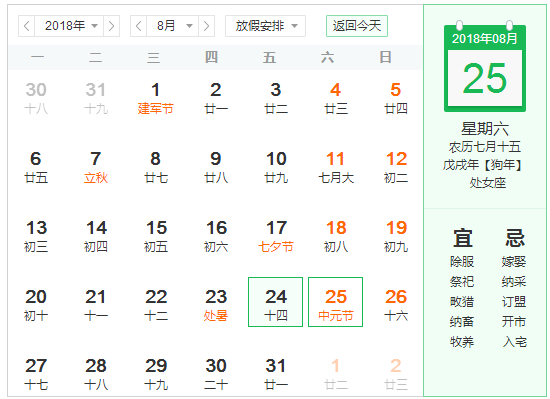550x399 pixels.
Task: Select August 9 廿八
Action: pyautogui.click(x=216, y=167)
